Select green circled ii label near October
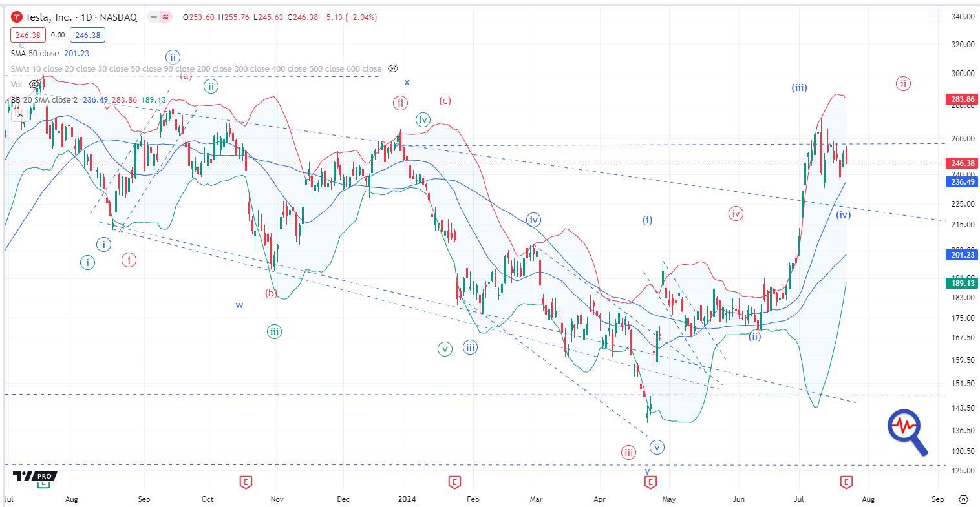The width and height of the screenshot is (980, 507). point(211,86)
